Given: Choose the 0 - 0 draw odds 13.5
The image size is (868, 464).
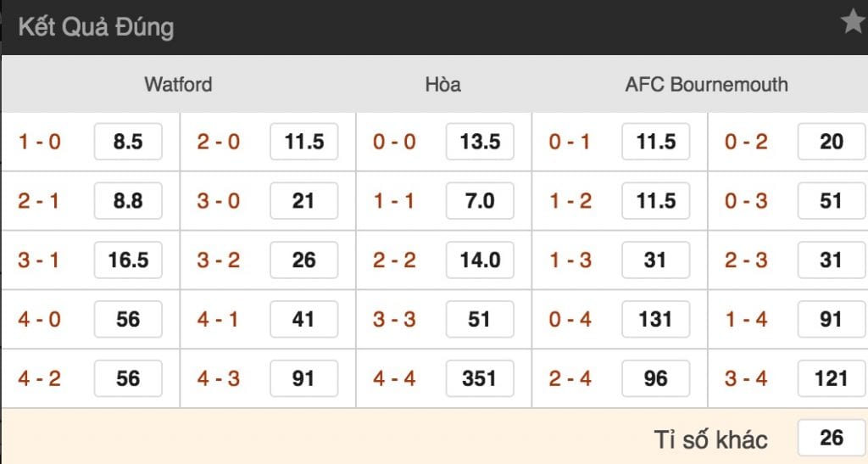Looking at the screenshot, I should 480,142.
